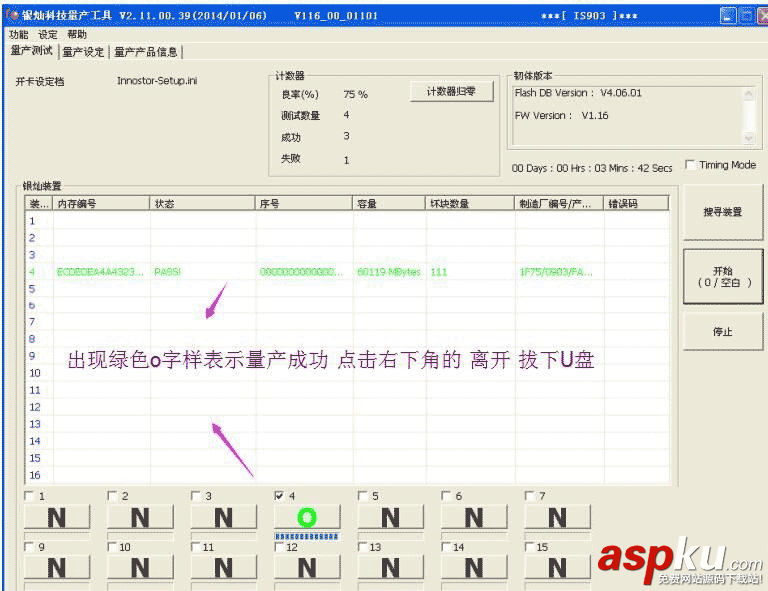
Task: Click the 开始 (0 / 空白) button
Action: (723, 277)
